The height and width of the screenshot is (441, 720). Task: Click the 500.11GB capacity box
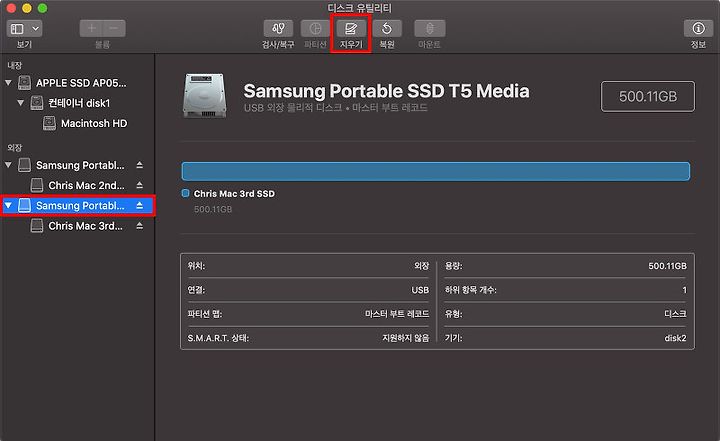(x=647, y=96)
